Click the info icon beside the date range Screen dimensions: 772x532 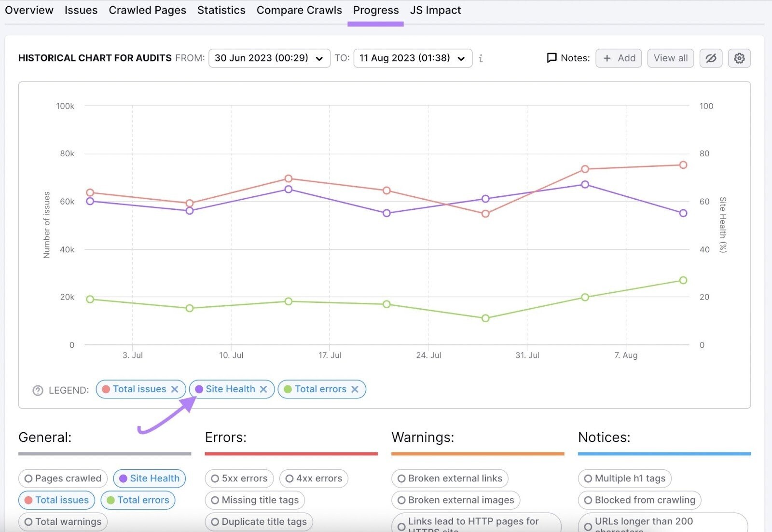481,58
